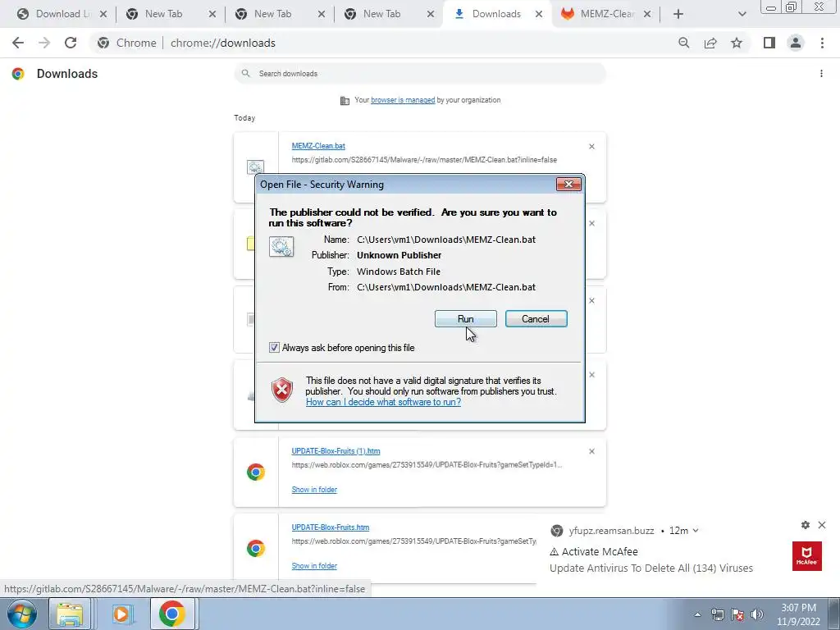Open UPDATE-Blox-Fruits.htm download link

click(331, 527)
